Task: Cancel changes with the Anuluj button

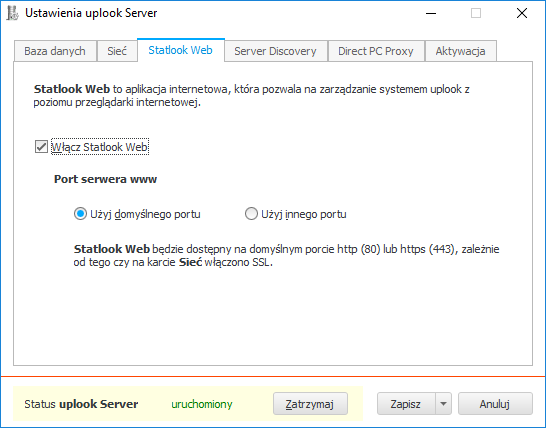Action: point(495,404)
